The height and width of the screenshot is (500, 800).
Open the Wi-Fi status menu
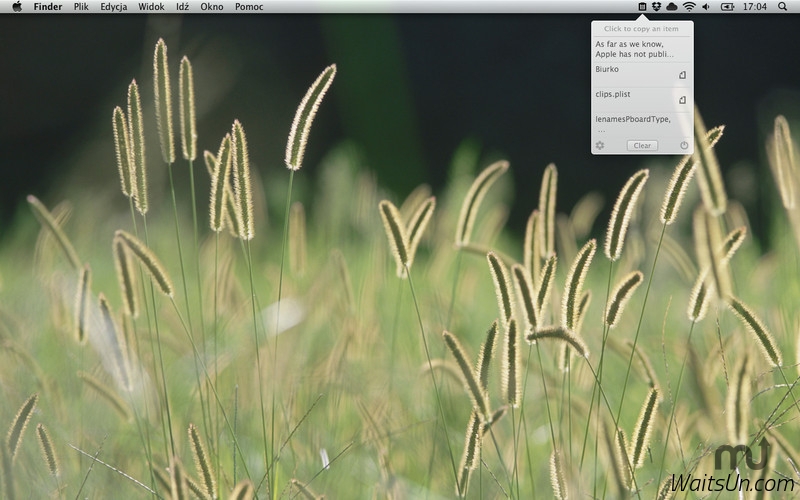tap(689, 7)
